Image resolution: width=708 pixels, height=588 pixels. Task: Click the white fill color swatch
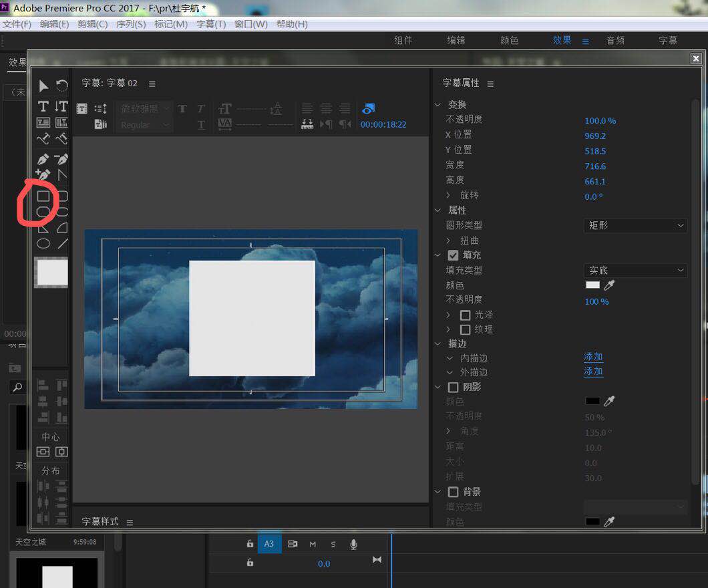click(592, 285)
